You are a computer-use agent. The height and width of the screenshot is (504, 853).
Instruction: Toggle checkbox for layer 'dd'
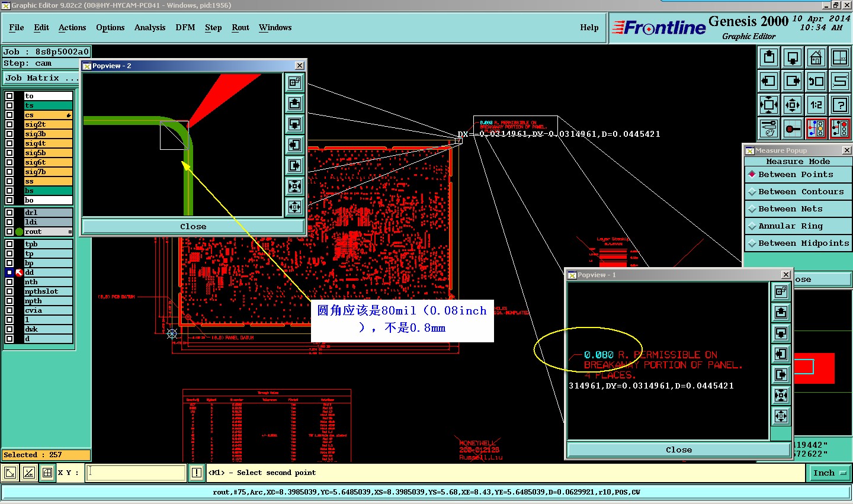pos(9,272)
